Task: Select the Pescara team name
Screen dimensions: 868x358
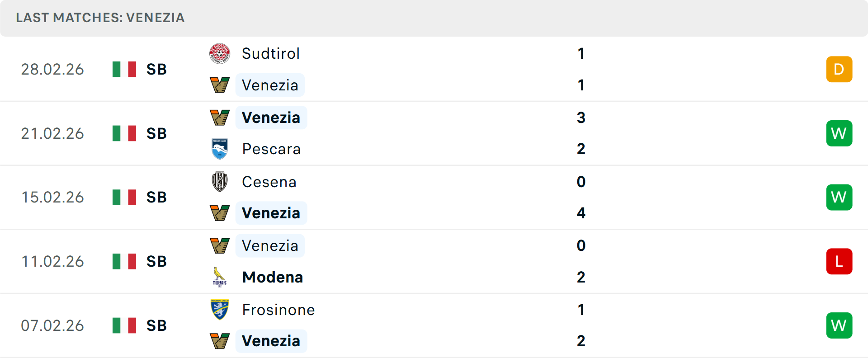Action: pos(271,149)
